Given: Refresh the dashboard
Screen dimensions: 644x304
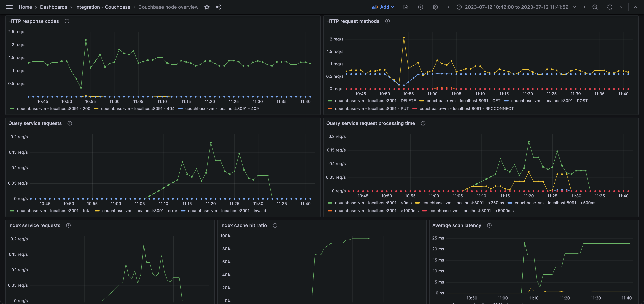Looking at the screenshot, I should point(609,7).
